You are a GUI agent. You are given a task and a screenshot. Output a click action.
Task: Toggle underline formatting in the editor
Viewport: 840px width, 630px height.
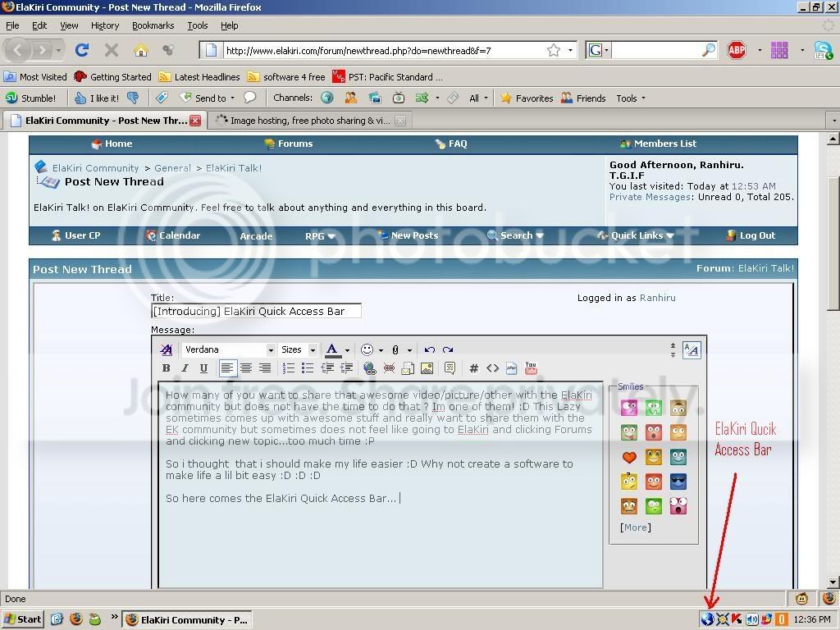[x=203, y=368]
